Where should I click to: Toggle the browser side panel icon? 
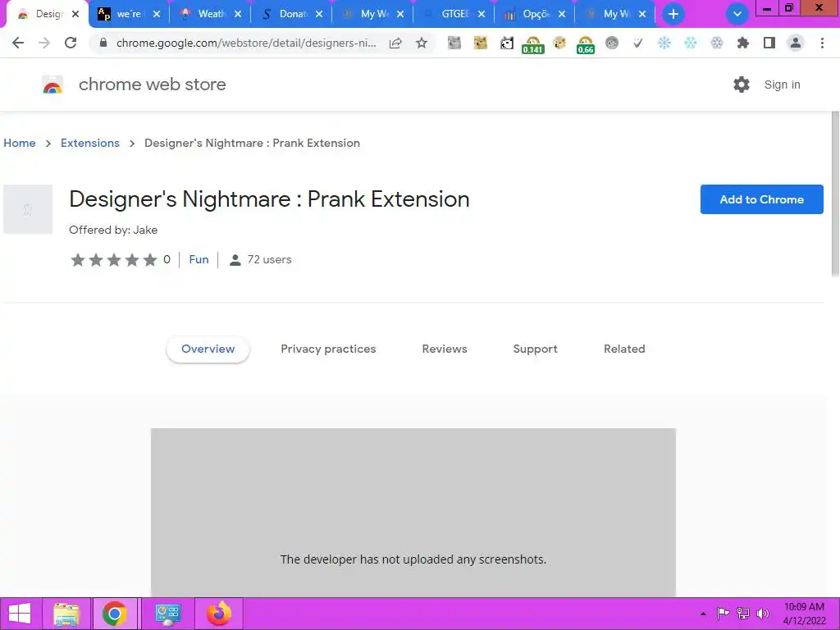coord(769,43)
